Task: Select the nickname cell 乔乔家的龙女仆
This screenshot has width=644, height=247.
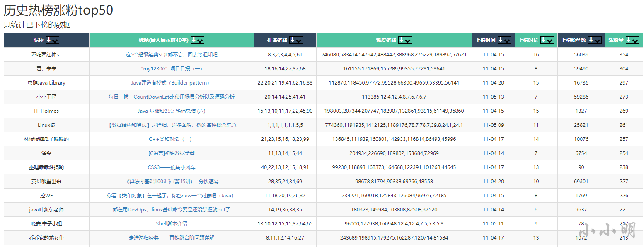Action: point(46,238)
